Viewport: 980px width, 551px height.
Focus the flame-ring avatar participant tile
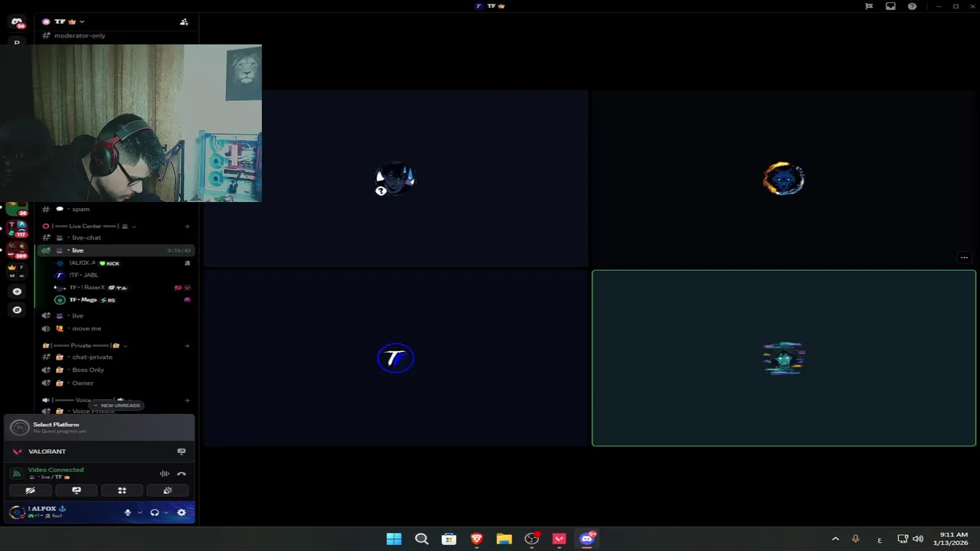(784, 179)
